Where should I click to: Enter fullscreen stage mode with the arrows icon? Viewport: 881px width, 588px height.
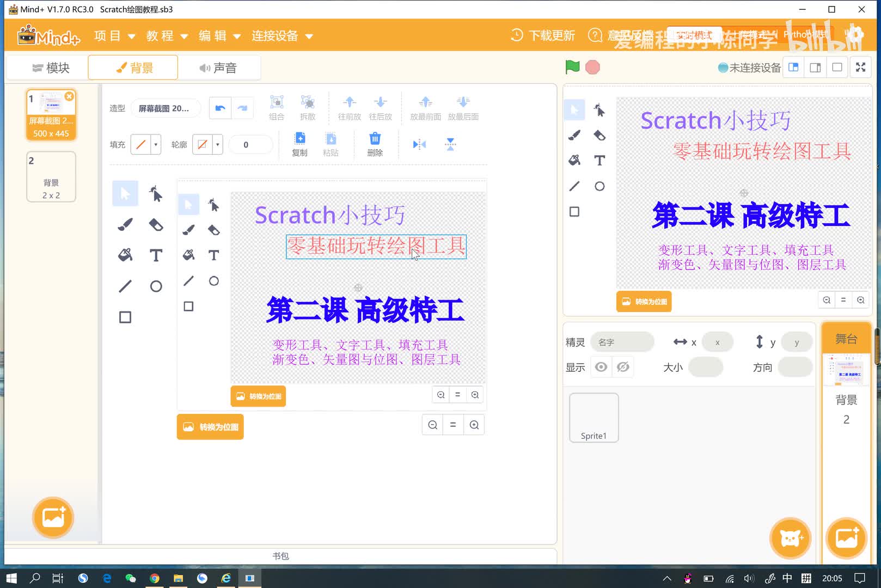point(860,67)
